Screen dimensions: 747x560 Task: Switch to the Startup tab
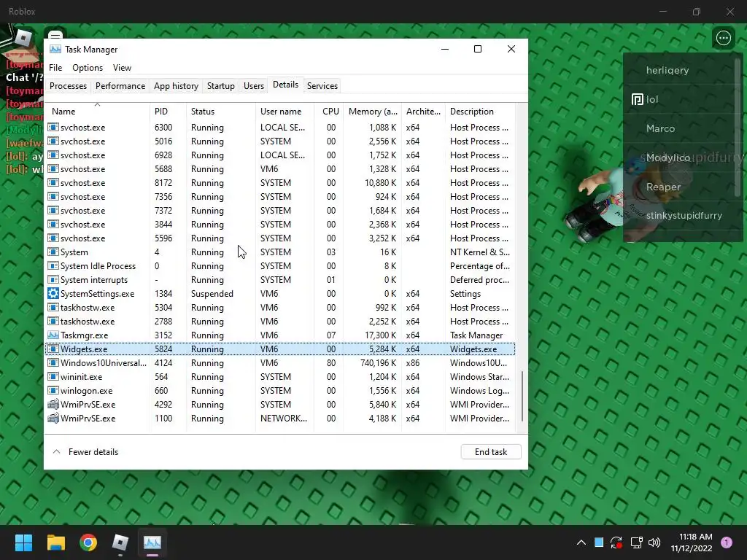click(x=220, y=86)
